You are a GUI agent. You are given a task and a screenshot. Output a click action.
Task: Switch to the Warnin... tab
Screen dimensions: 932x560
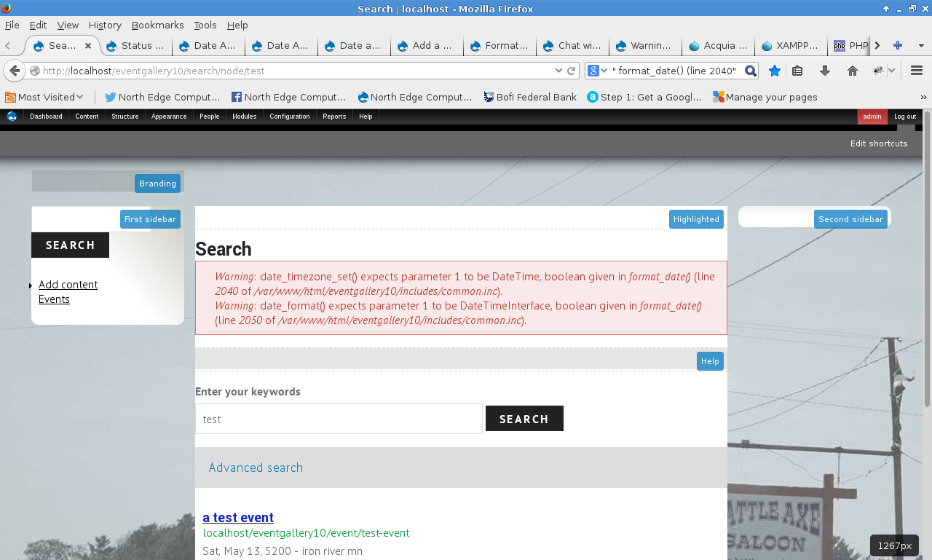coord(645,45)
